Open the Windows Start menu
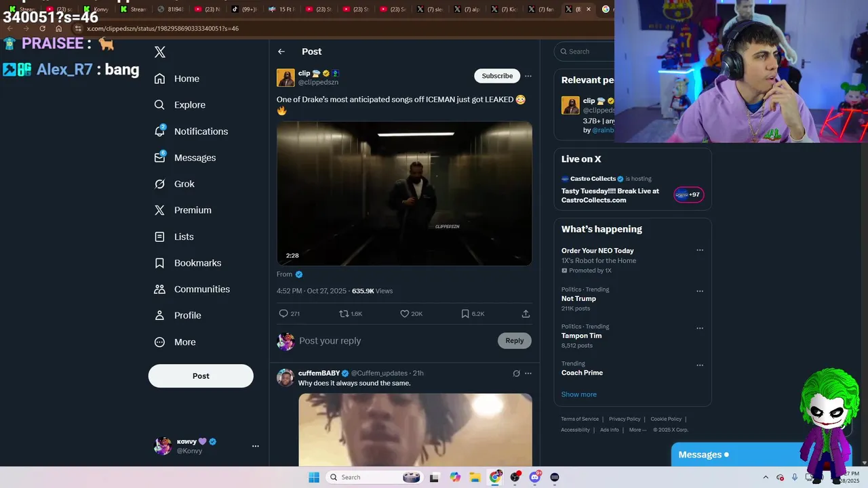 click(x=314, y=477)
